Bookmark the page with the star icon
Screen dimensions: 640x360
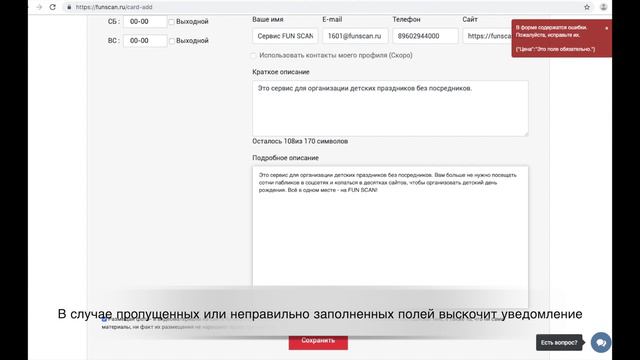pos(587,7)
